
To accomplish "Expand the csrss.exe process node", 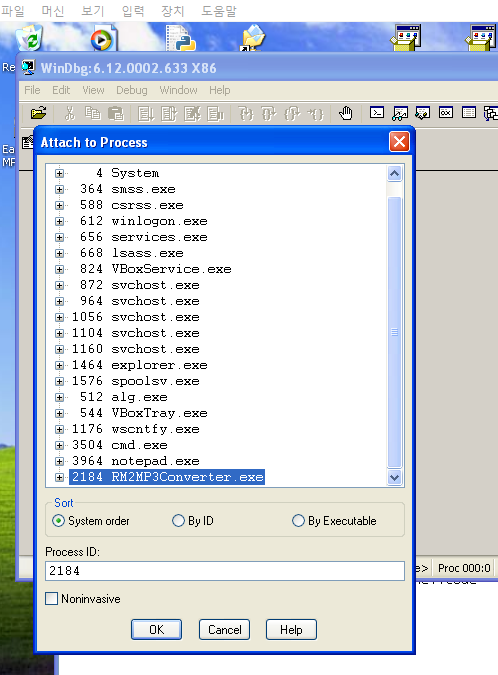I will pyautogui.click(x=59, y=205).
